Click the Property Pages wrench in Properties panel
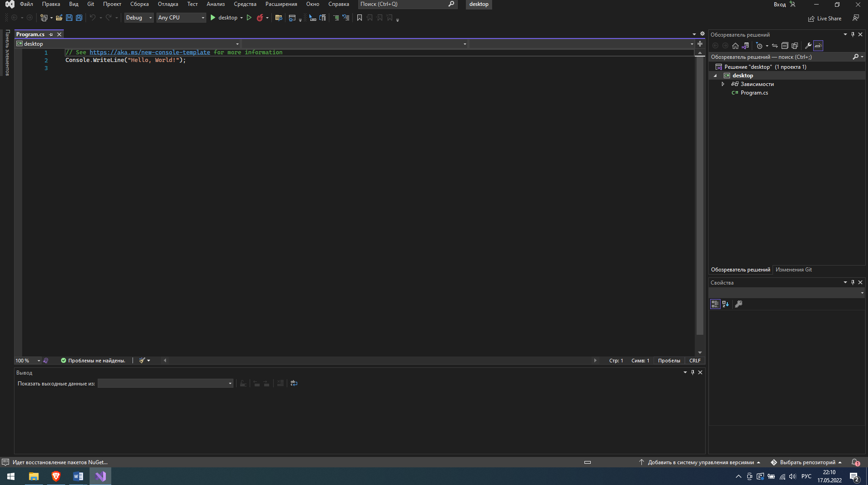 coord(739,304)
